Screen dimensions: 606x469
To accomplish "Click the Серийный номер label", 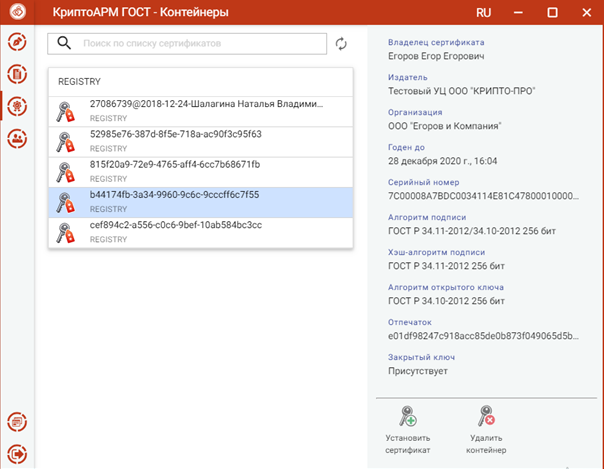I will [x=424, y=182].
